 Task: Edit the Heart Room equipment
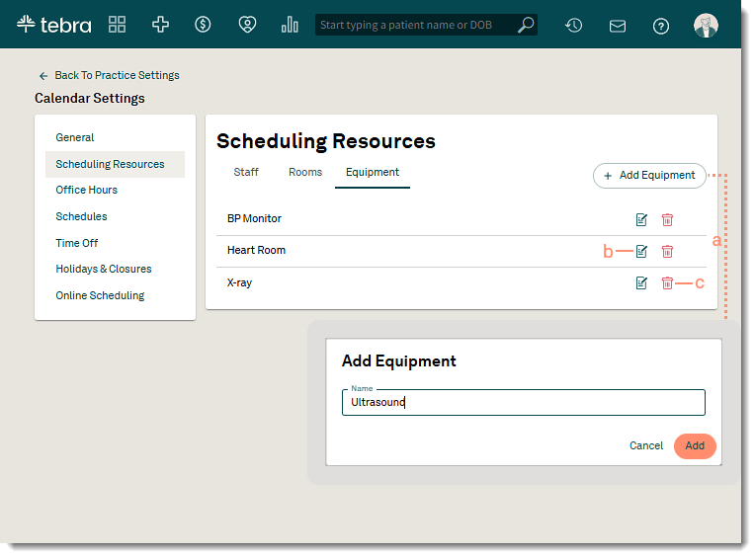click(641, 251)
